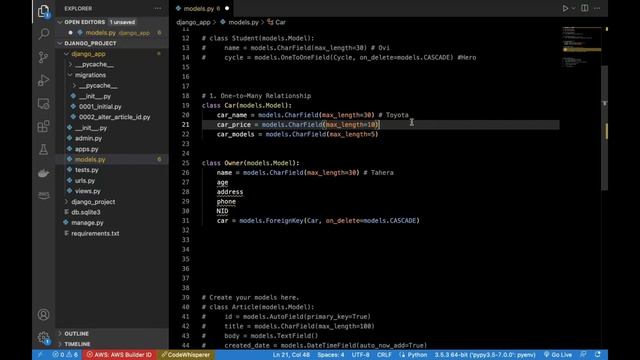Change CRLF end of line sequence

tap(384, 355)
